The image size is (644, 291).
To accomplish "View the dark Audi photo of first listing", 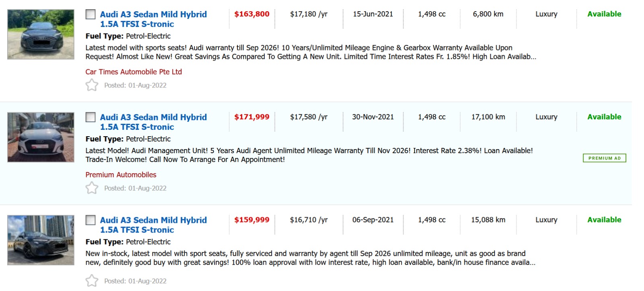I will click(x=41, y=35).
